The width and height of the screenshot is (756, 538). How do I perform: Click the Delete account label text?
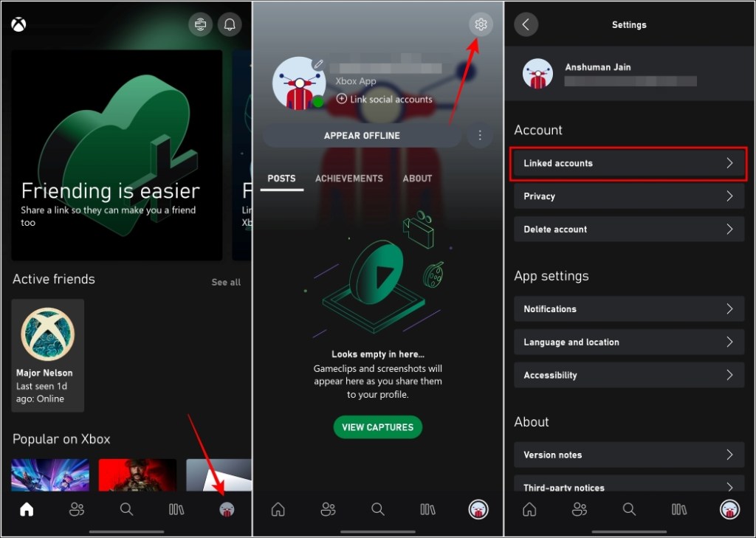555,230
